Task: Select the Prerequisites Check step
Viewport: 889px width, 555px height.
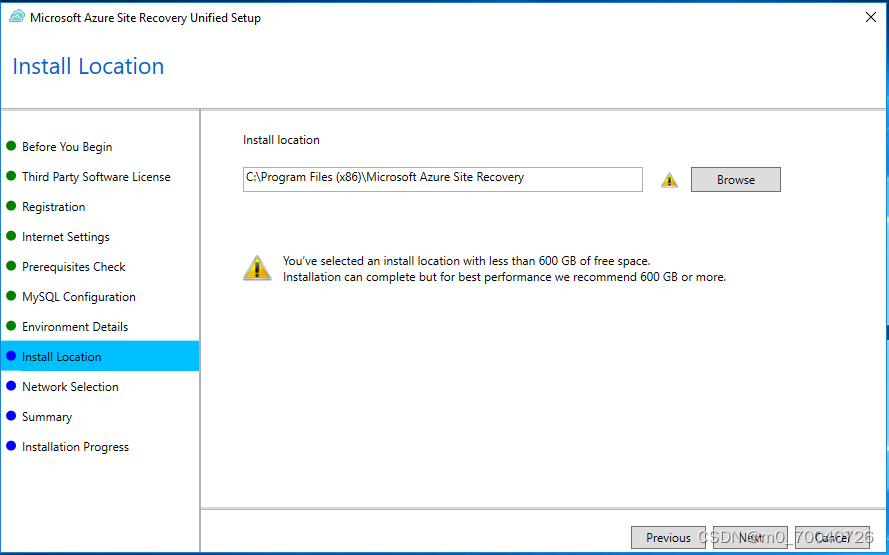Action: pos(74,267)
